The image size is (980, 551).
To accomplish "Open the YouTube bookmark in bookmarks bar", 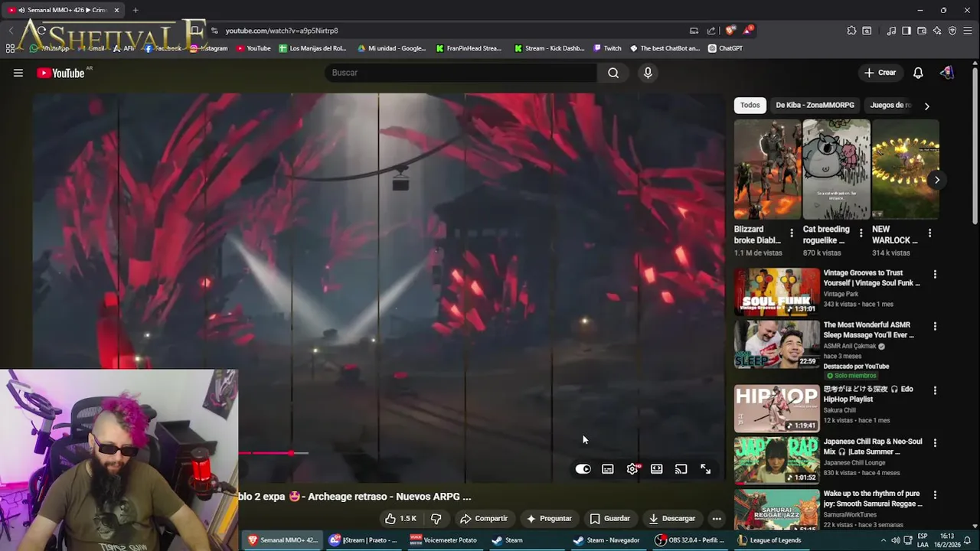I will pos(253,48).
